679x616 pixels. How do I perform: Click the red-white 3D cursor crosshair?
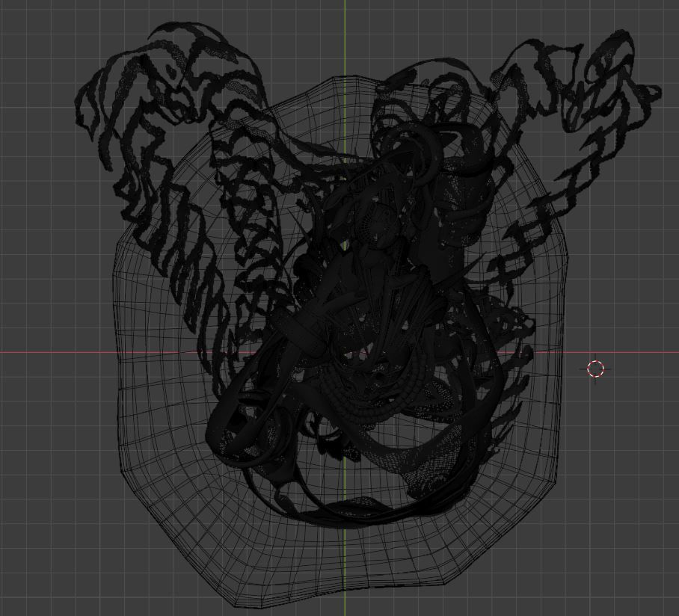[x=595, y=369]
